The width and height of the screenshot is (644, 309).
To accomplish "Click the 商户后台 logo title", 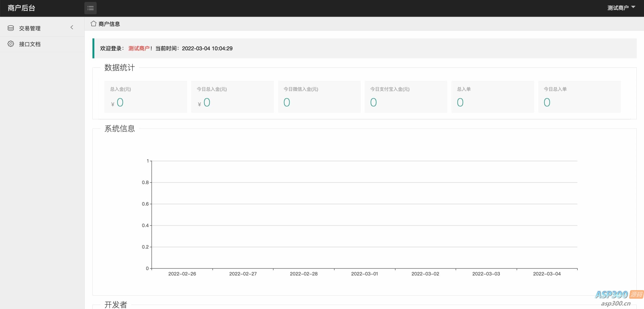I will [21, 8].
